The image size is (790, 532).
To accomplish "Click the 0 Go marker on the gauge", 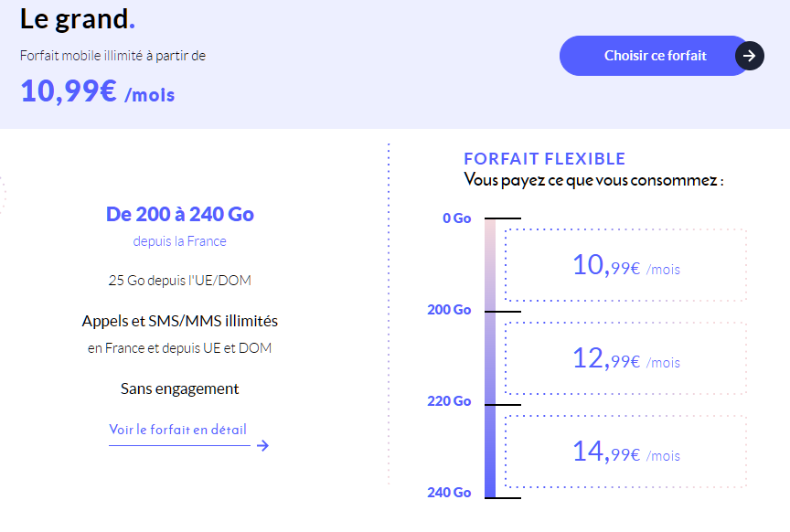I will [x=456, y=218].
